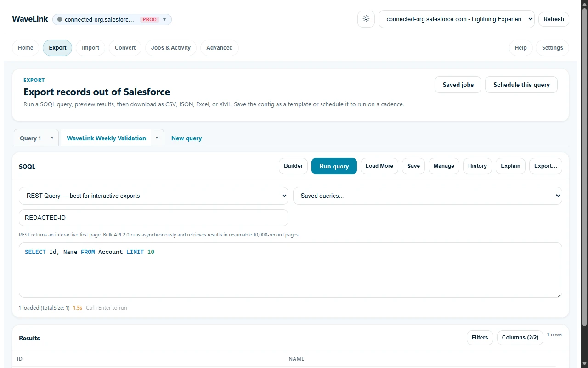
Task: Click the "1.5s" query time text
Action: 78,308
